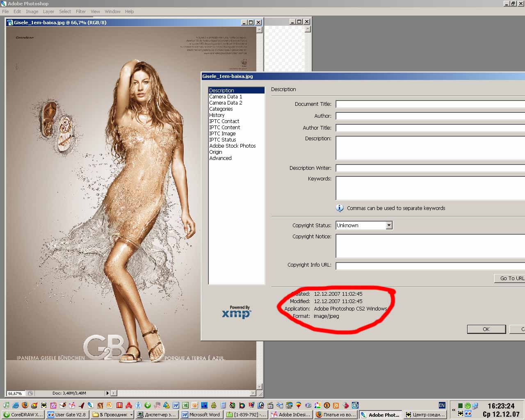Open the document status bar flyout arrow
The width and height of the screenshot is (525, 420).
click(107, 393)
